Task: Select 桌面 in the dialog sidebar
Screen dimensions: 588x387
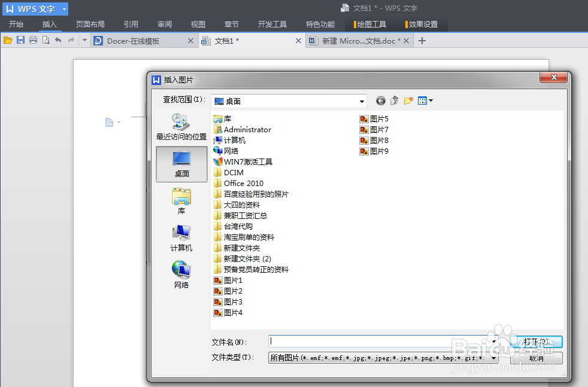Action: pos(181,164)
